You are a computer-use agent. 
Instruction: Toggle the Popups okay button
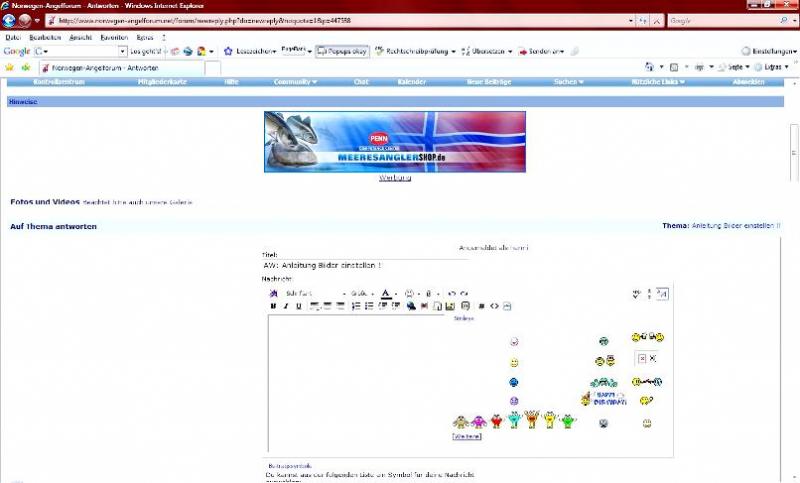click(x=342, y=50)
